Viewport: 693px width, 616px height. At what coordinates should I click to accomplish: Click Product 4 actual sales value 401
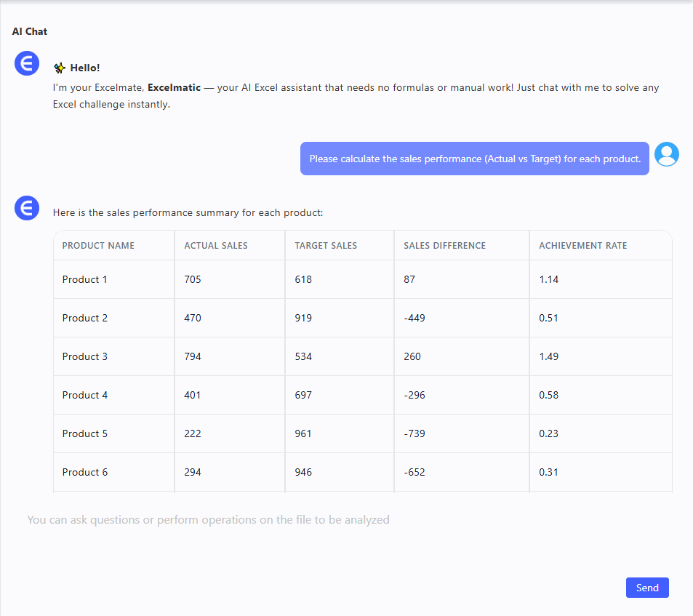click(193, 395)
